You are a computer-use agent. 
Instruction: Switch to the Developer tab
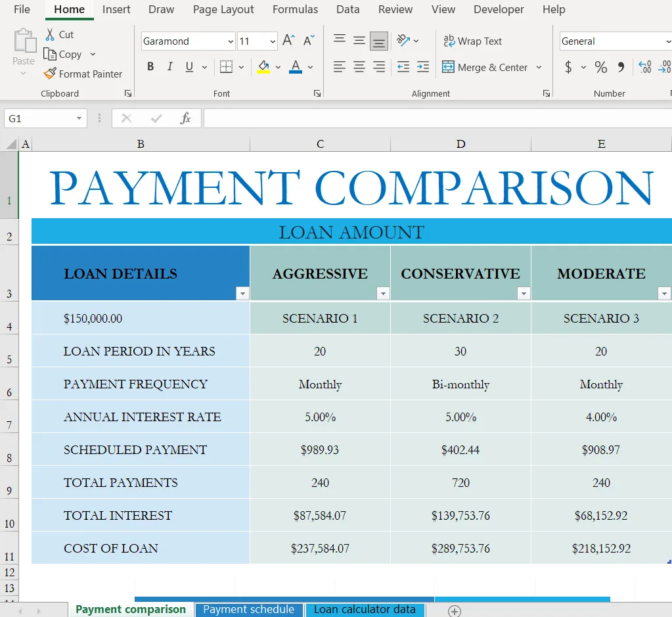click(x=499, y=9)
